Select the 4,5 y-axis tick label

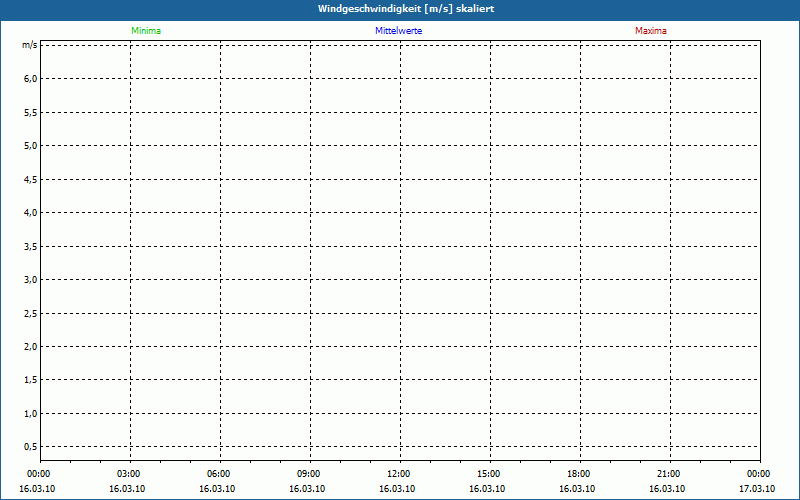(31, 179)
